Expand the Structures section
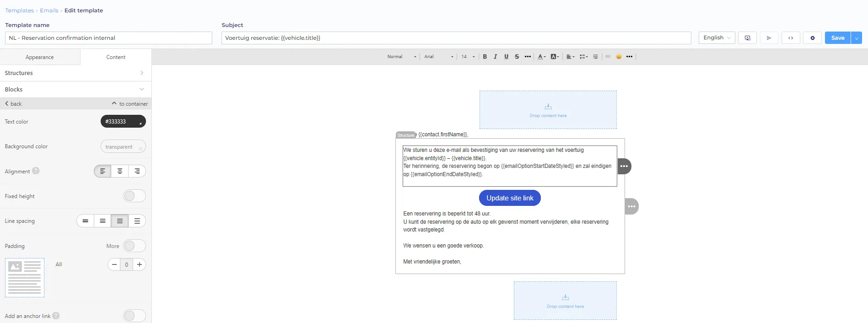This screenshot has width=868, height=323. point(75,73)
